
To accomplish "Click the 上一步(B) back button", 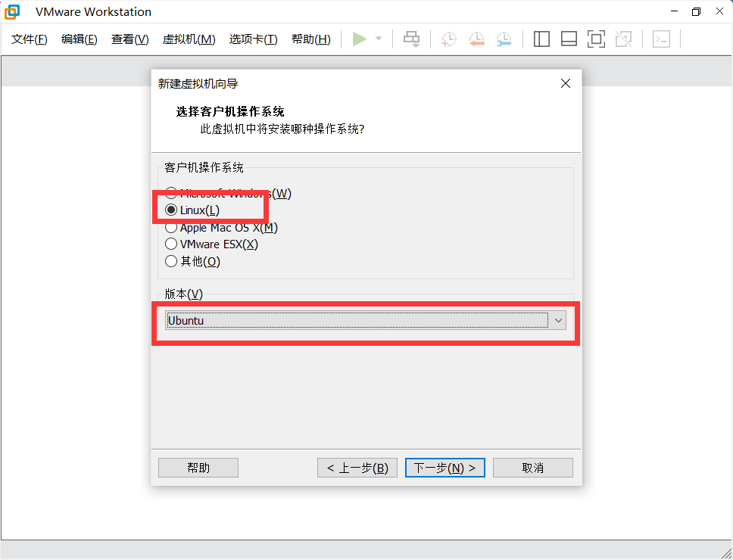I will 357,468.
